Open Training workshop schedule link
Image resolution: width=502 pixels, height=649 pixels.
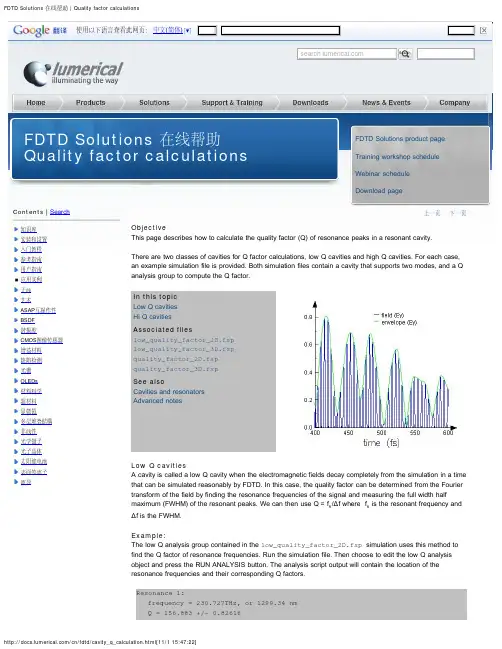click(x=397, y=156)
